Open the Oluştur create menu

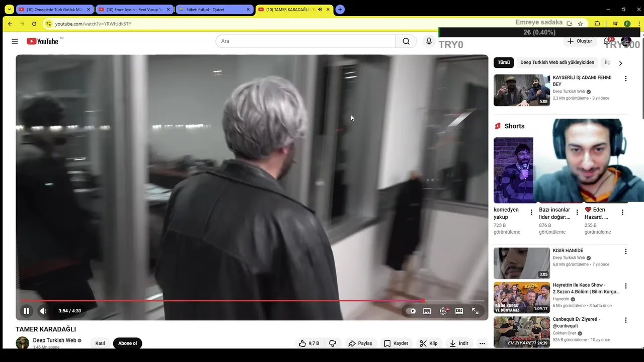click(x=580, y=41)
